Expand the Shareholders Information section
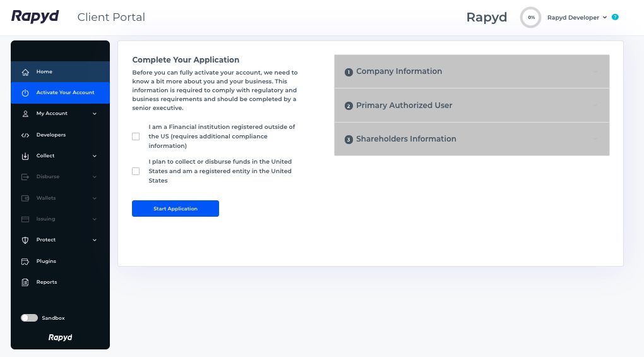Image resolution: width=644 pixels, height=357 pixels. click(x=472, y=139)
